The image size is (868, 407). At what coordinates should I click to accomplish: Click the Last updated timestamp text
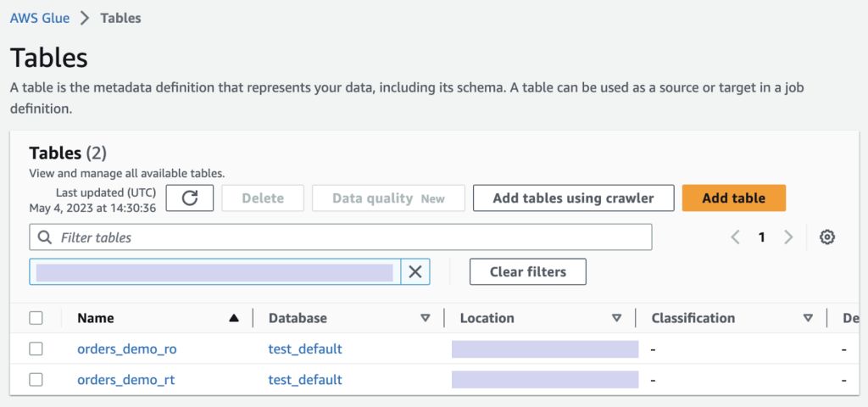coord(92,200)
